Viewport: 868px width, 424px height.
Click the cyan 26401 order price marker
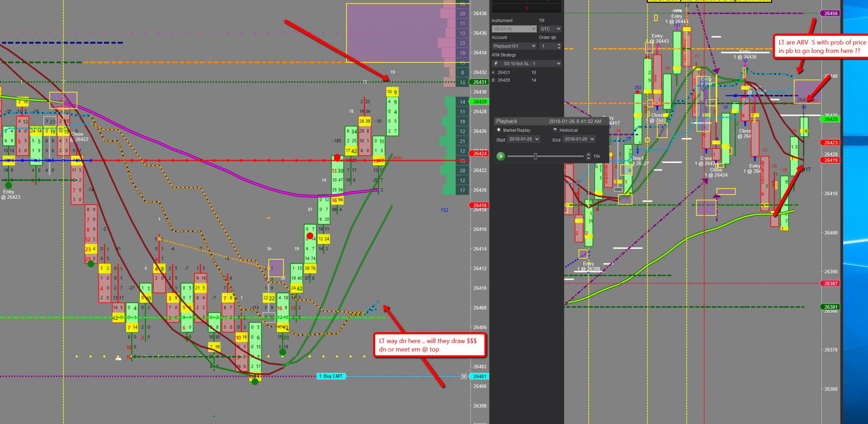[480, 376]
